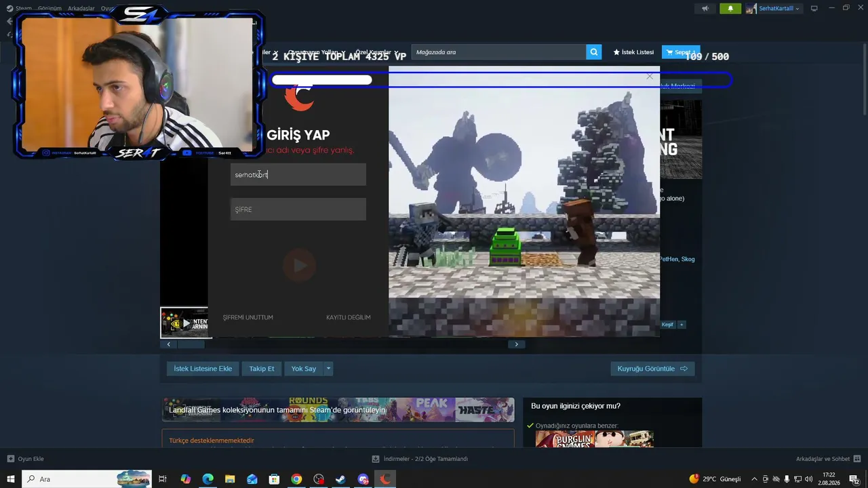Click the Mağazada ara search field
The image size is (868, 488).
[x=498, y=52]
